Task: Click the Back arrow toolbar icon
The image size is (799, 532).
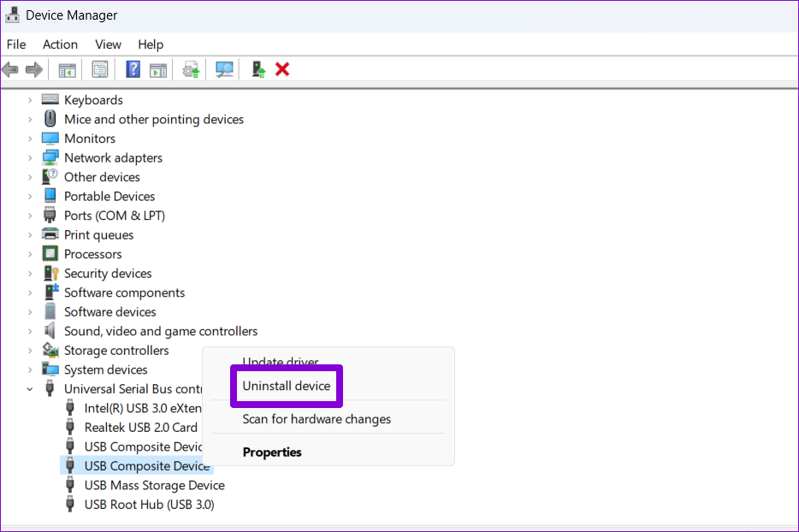Action: [10, 69]
